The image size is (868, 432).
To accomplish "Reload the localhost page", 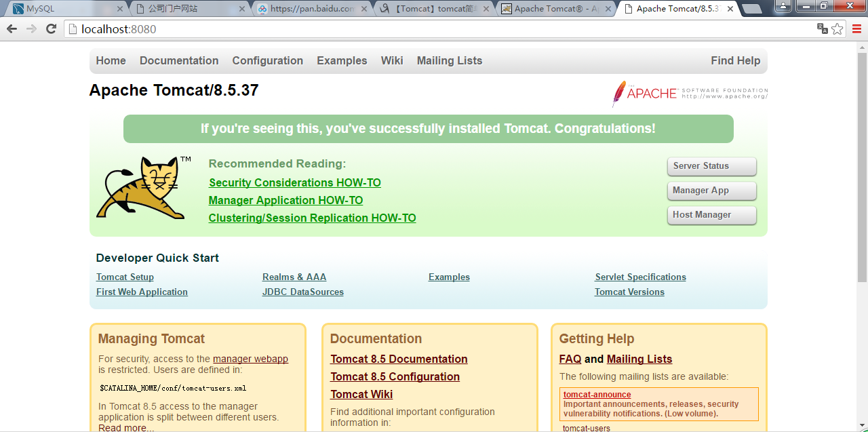I will (x=51, y=29).
